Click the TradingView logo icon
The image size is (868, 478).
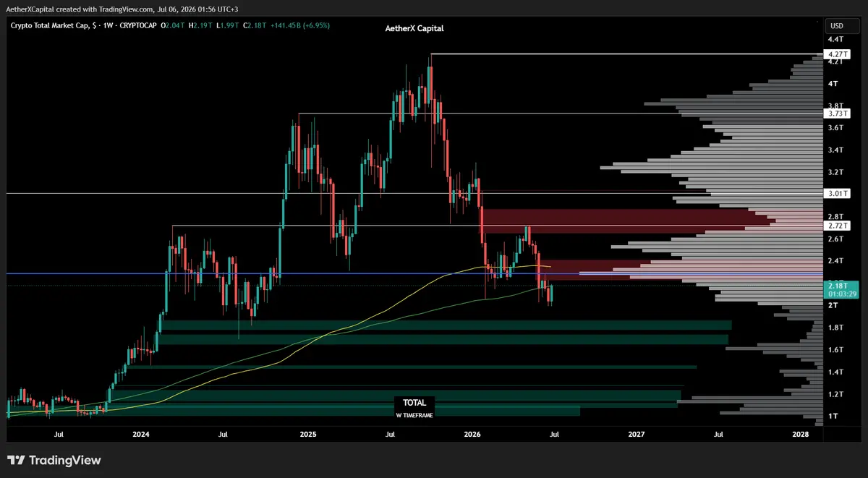pyautogui.click(x=16, y=460)
